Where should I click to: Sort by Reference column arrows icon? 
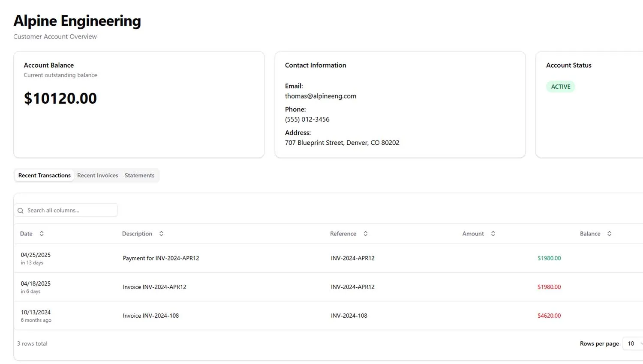click(366, 233)
